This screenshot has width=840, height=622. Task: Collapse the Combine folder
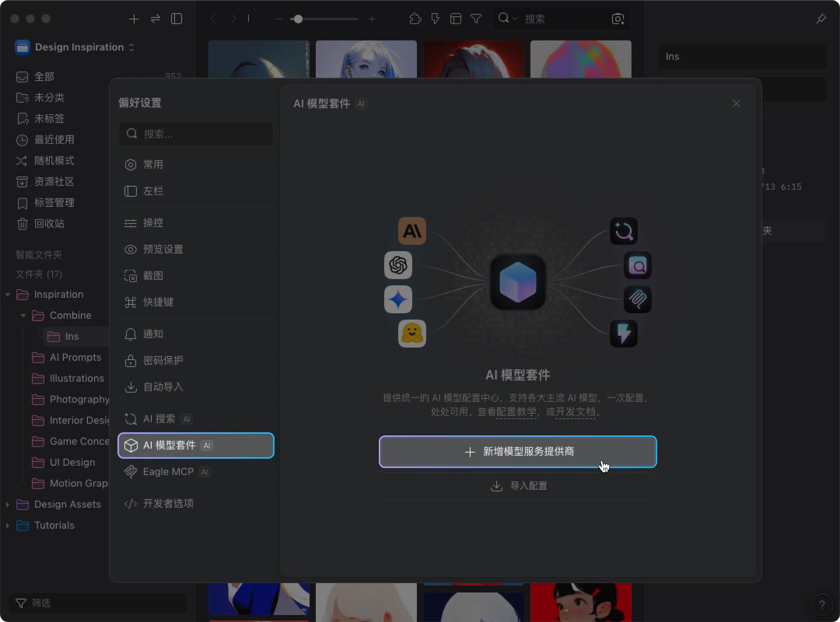23,315
